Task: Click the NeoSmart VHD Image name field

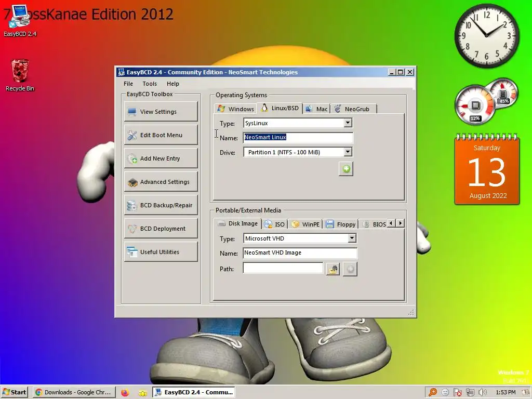Action: tap(300, 253)
